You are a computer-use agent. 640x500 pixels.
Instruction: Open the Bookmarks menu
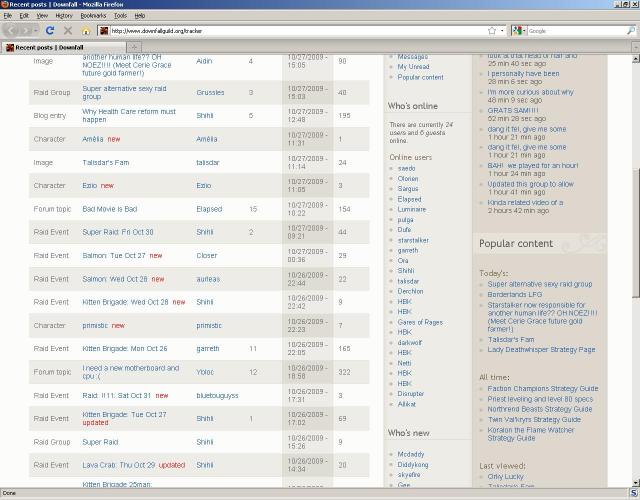(x=93, y=16)
